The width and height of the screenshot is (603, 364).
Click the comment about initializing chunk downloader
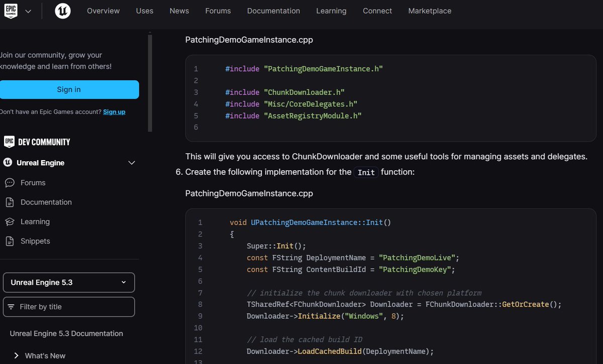(x=364, y=293)
